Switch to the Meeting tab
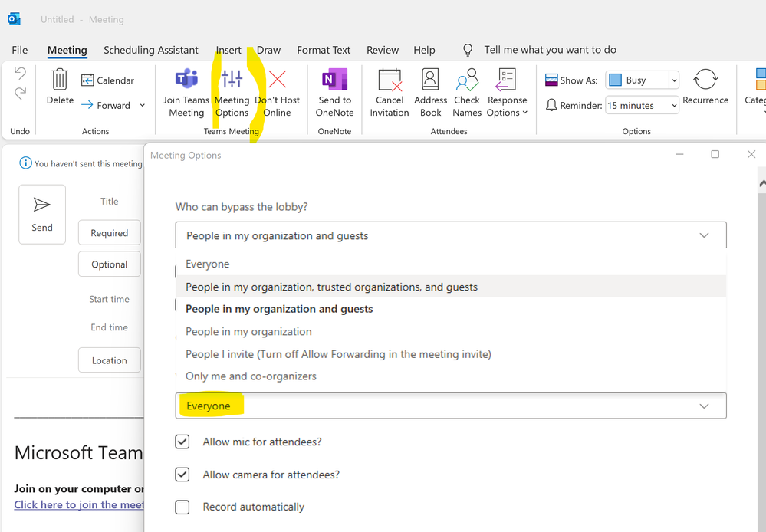 click(x=67, y=50)
